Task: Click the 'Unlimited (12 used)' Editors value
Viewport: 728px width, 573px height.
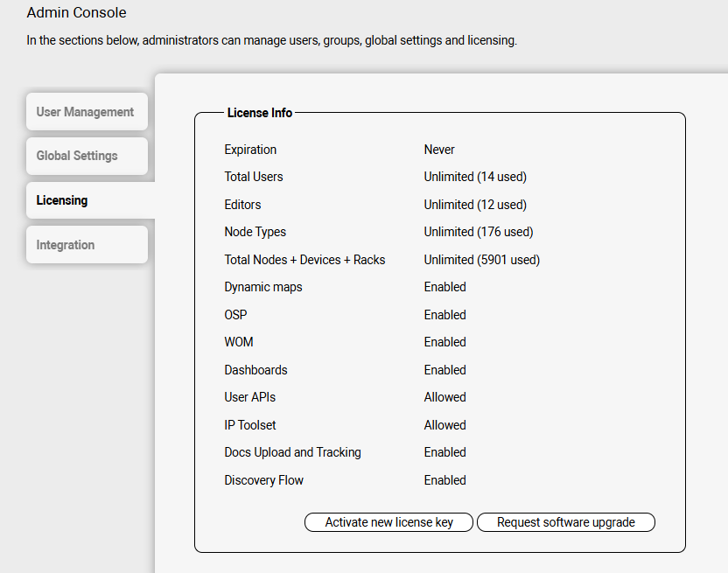Action: coord(475,205)
